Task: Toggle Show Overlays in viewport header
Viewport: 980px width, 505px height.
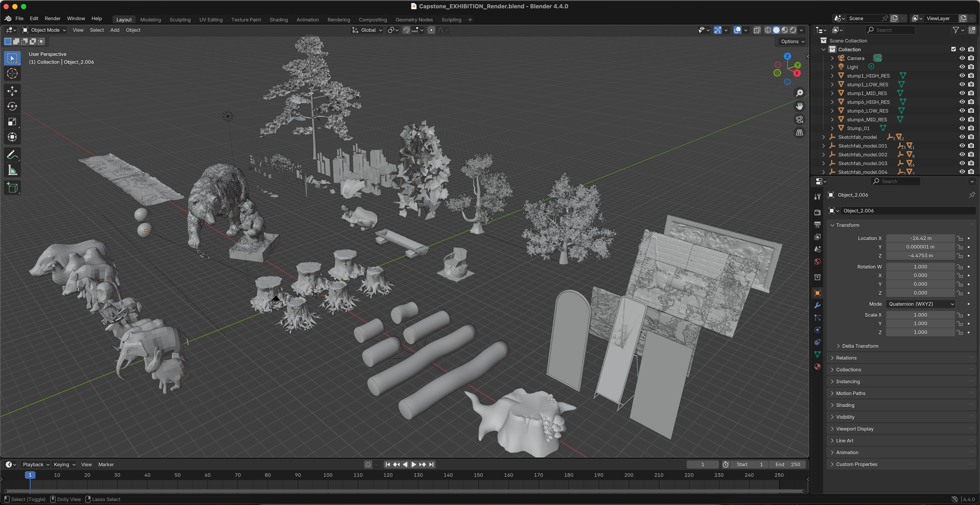Action: pos(737,30)
